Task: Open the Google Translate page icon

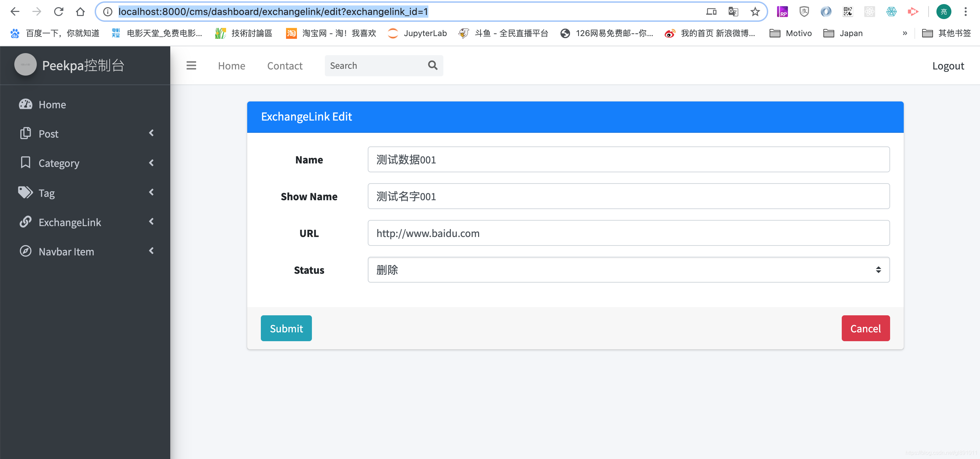Action: tap(733, 12)
